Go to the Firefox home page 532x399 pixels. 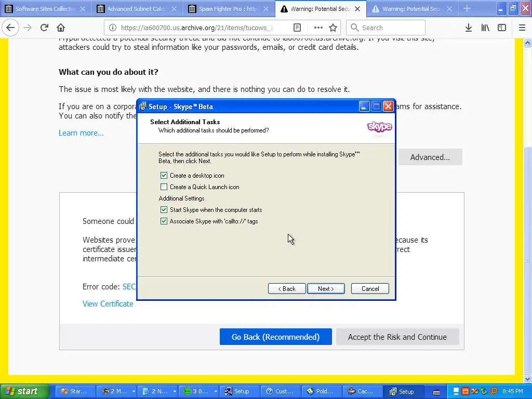coord(61,28)
